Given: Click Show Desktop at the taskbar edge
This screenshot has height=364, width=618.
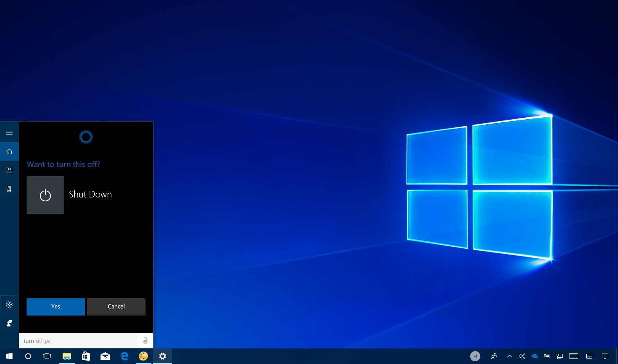Looking at the screenshot, I should pyautogui.click(x=617, y=356).
